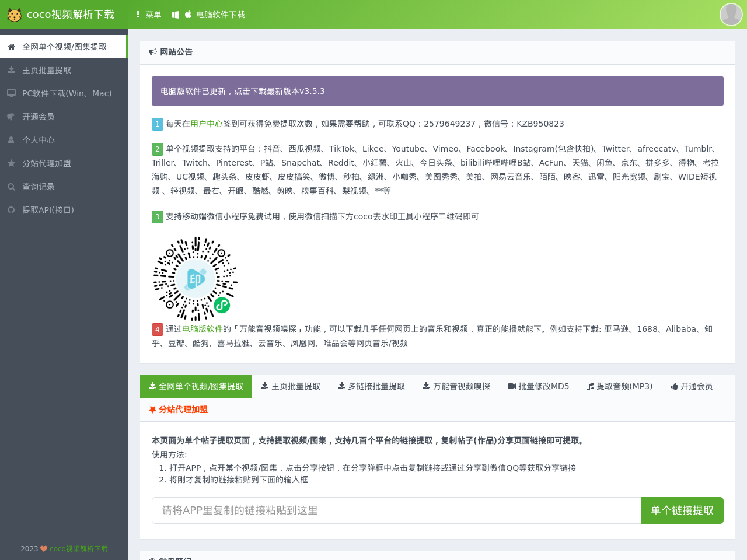The height and width of the screenshot is (560, 747).
Task: Click 点击下载最新版本v3.5.3 link
Action: (280, 91)
